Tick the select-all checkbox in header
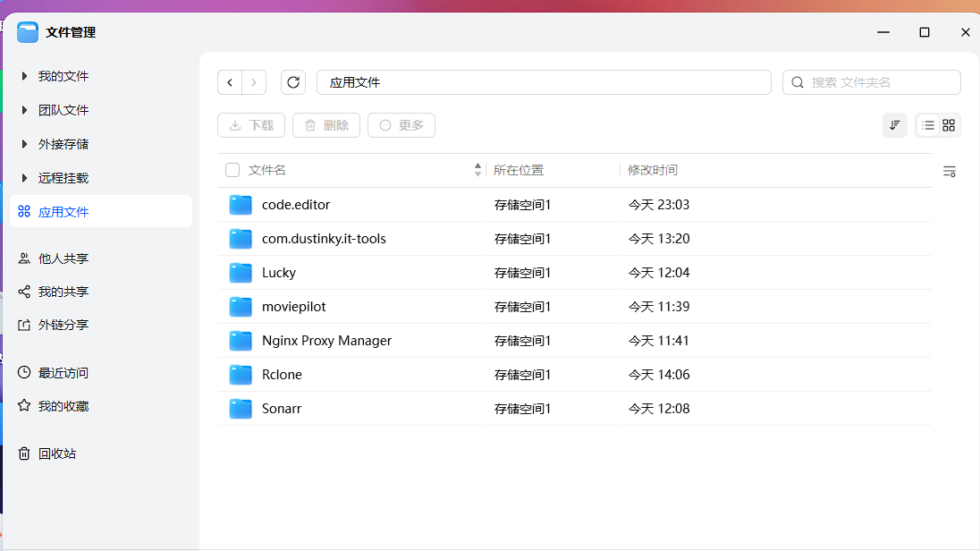This screenshot has height=551, width=980. pyautogui.click(x=232, y=170)
